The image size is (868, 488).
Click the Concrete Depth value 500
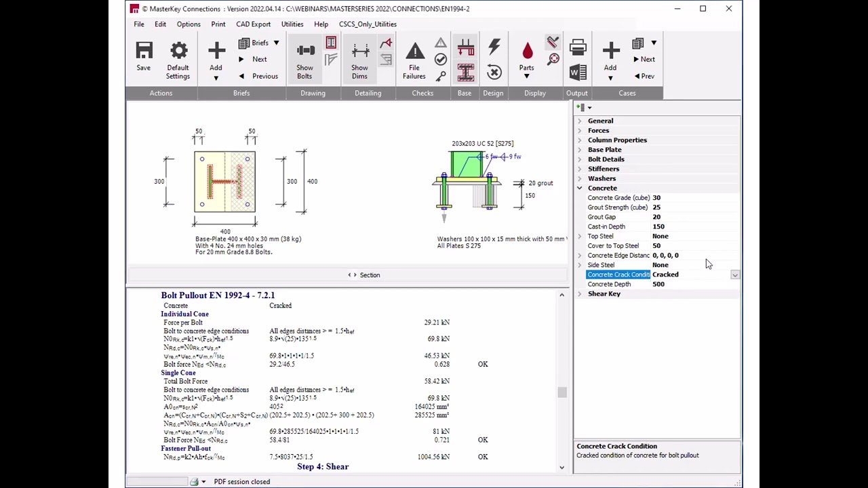pyautogui.click(x=695, y=284)
